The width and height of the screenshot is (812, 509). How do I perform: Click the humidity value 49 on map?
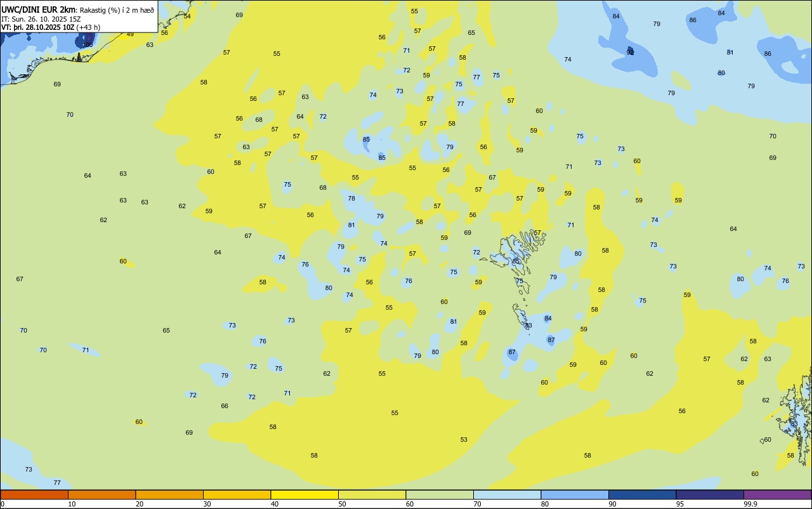pyautogui.click(x=130, y=34)
